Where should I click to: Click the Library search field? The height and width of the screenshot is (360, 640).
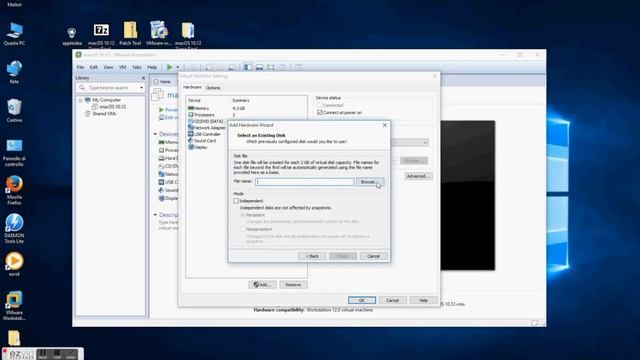(x=110, y=88)
